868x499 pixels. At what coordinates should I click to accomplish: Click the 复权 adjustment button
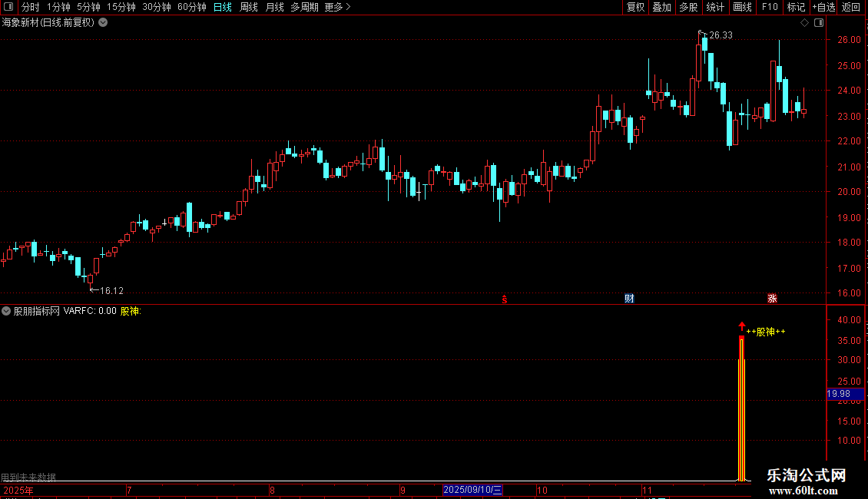635,7
